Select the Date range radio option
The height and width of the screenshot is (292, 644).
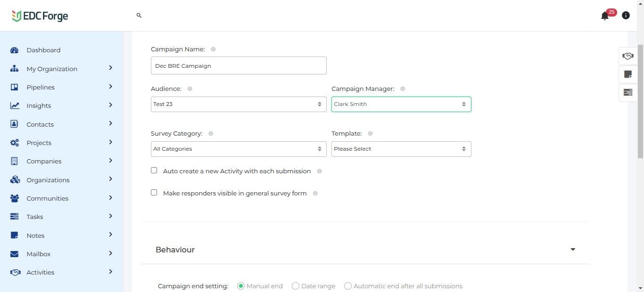296,286
